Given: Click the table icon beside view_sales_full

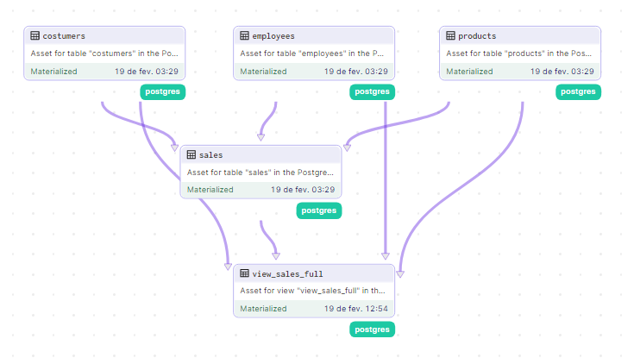Looking at the screenshot, I should 245,273.
